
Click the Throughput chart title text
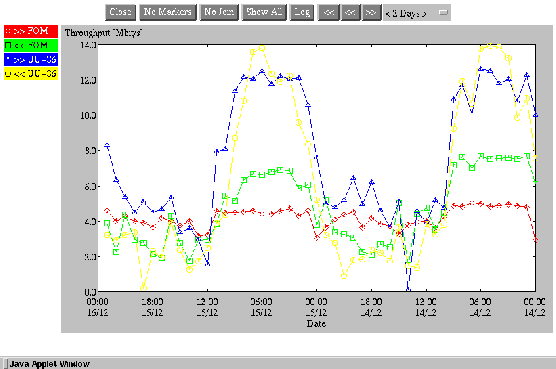pyautogui.click(x=103, y=33)
